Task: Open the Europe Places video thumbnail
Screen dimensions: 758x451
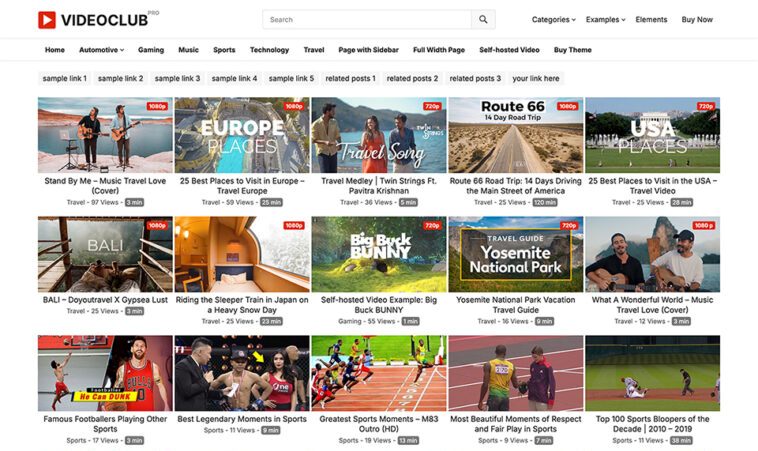Action: click(242, 135)
